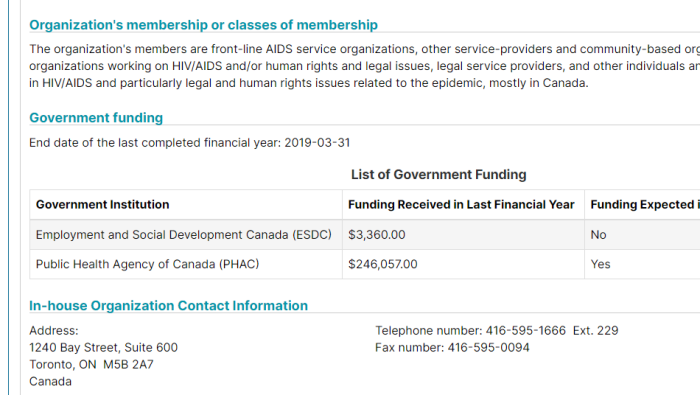Click the Toronto, ON M5B 2A7 line
The image size is (700, 395).
(x=92, y=365)
